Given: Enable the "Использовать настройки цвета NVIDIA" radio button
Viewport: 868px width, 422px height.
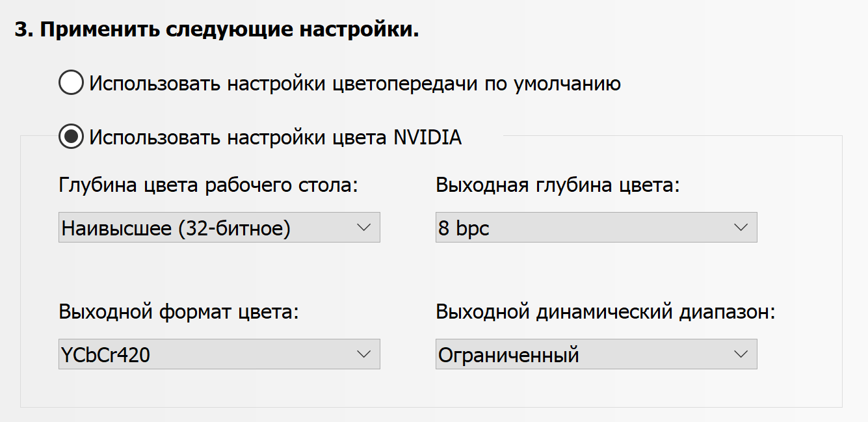Looking at the screenshot, I should coord(71,137).
